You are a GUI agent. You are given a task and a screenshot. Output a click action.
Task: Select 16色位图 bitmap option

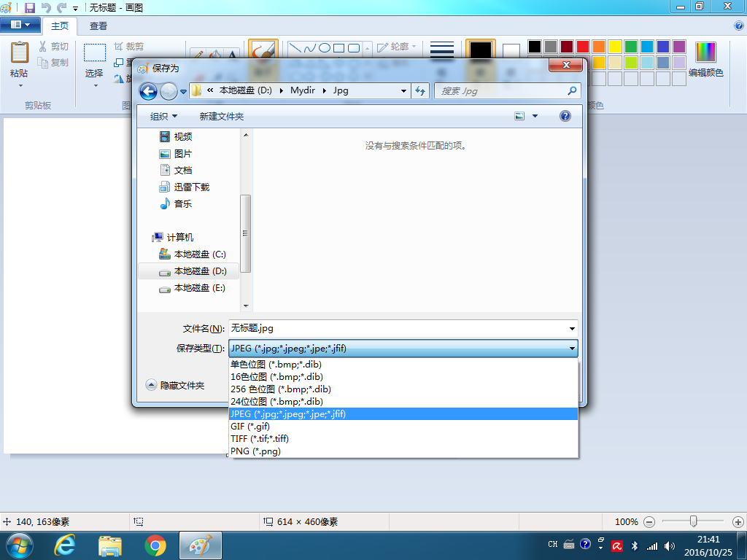[403, 377]
